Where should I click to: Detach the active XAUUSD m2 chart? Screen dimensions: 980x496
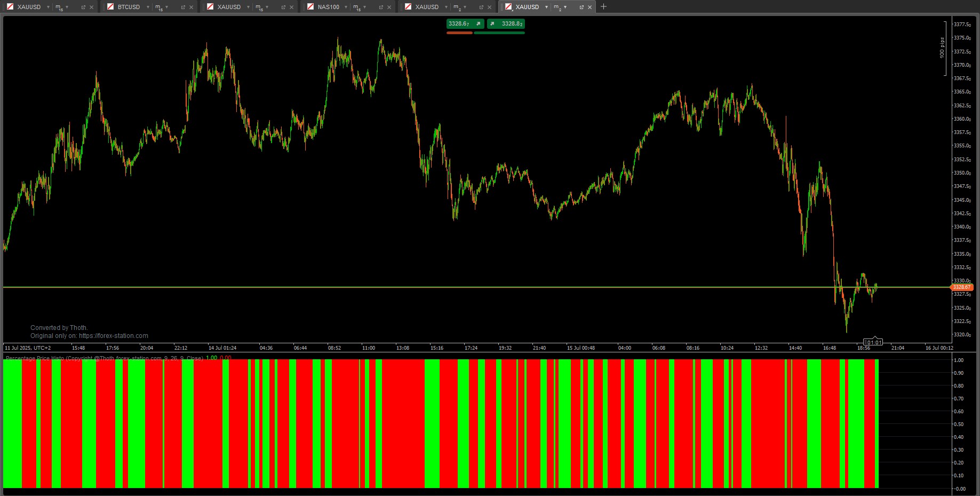[x=581, y=7]
